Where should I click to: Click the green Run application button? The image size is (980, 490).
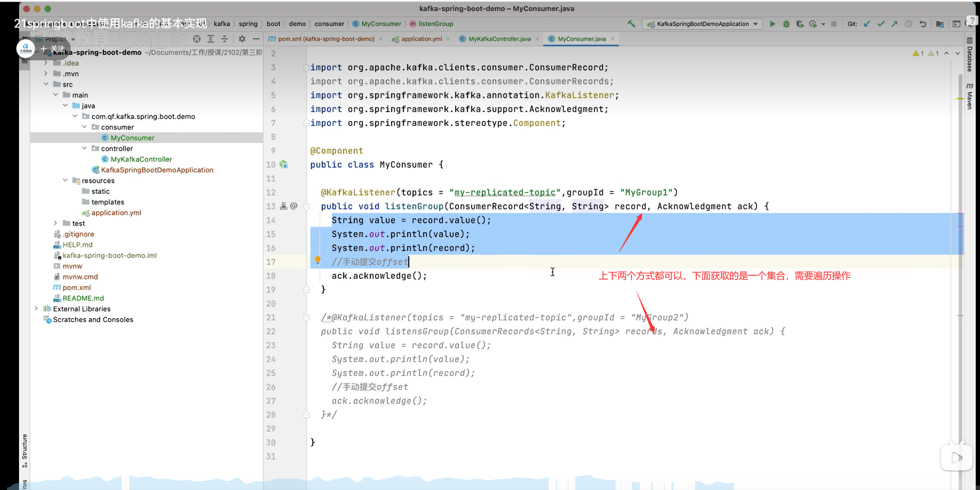coord(772,24)
